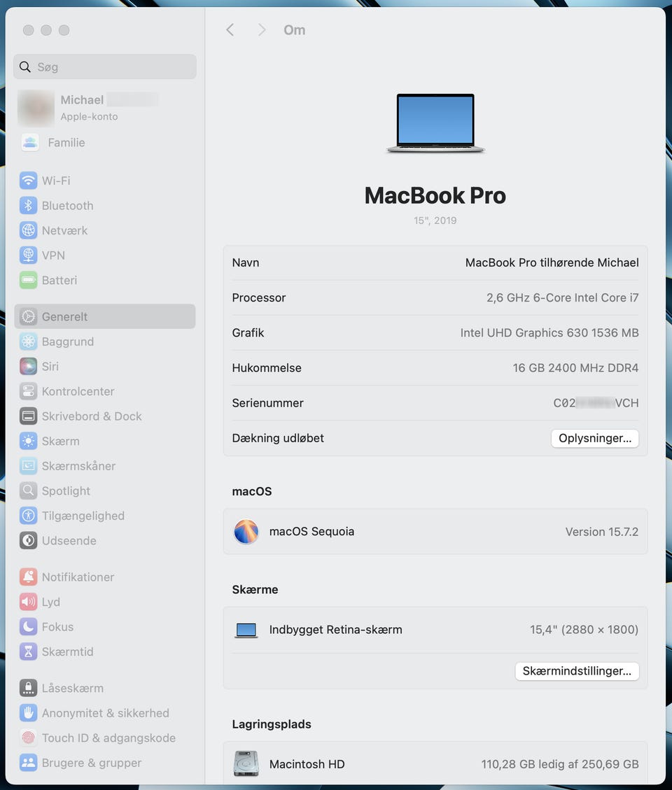The width and height of the screenshot is (672, 790).
Task: Select the Serienummer value
Action: click(x=596, y=403)
